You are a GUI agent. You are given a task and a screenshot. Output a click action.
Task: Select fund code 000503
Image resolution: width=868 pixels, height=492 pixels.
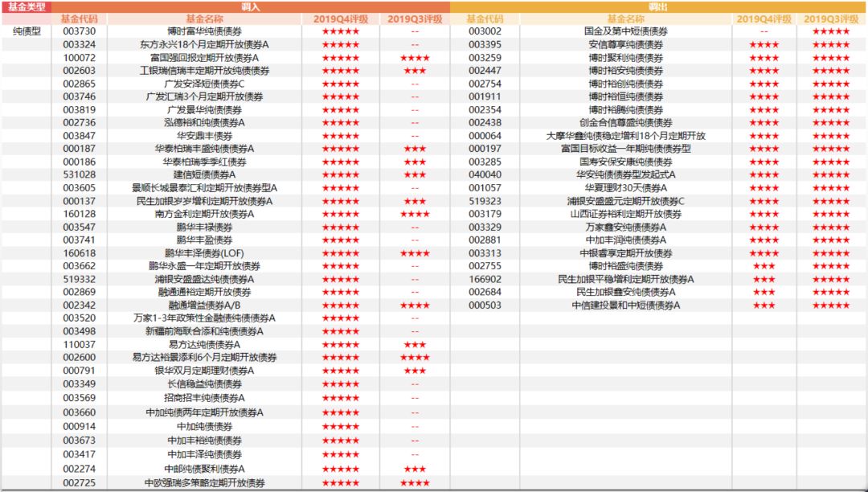coord(485,305)
